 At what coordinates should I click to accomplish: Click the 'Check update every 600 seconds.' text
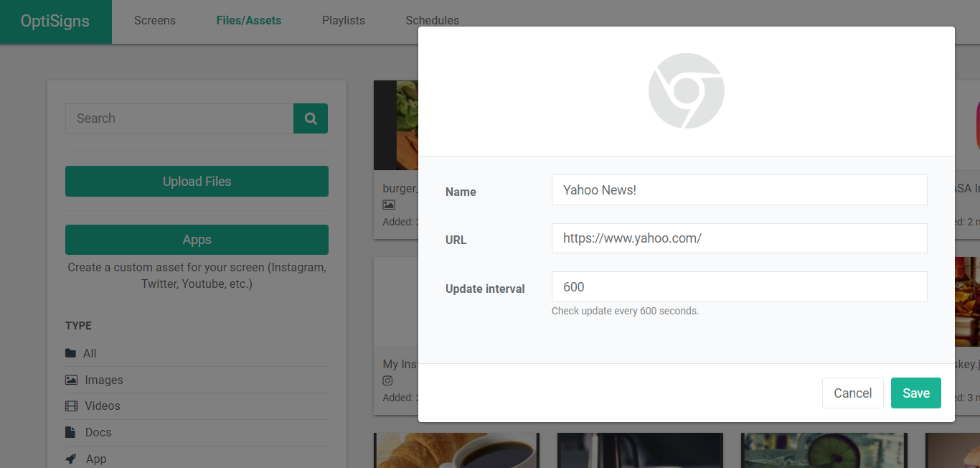coord(625,311)
